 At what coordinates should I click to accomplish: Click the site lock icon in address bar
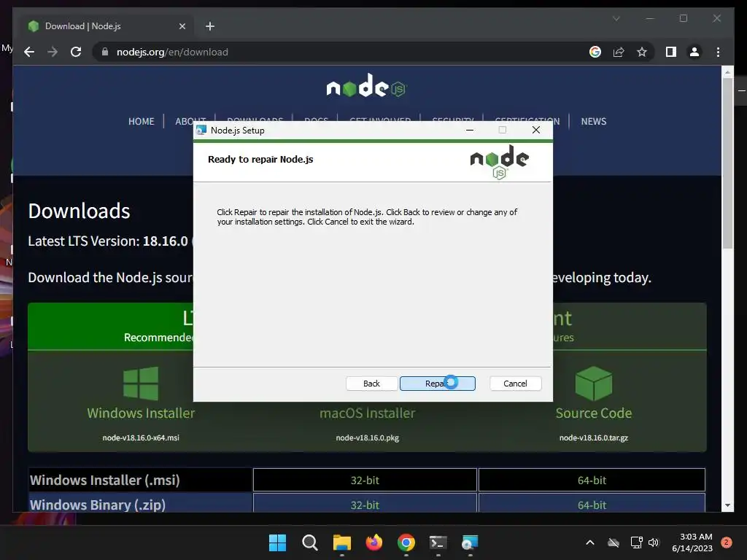tap(105, 52)
